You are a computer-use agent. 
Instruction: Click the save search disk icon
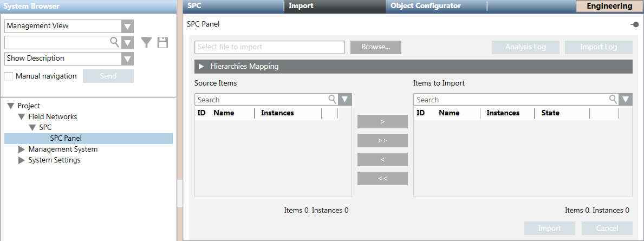(x=162, y=42)
